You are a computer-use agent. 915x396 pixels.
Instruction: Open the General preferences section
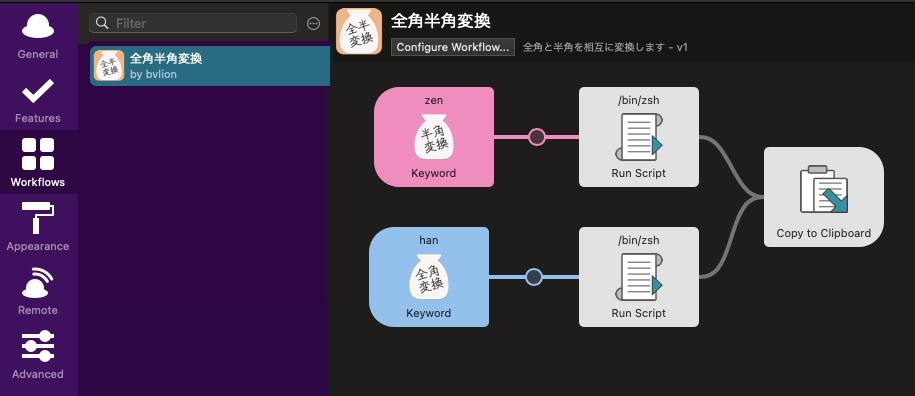point(38,34)
